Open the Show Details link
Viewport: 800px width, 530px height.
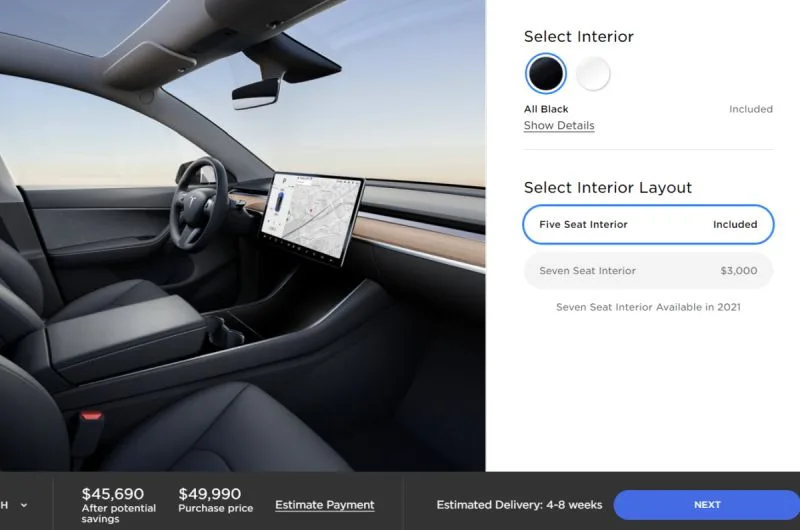pyautogui.click(x=559, y=125)
